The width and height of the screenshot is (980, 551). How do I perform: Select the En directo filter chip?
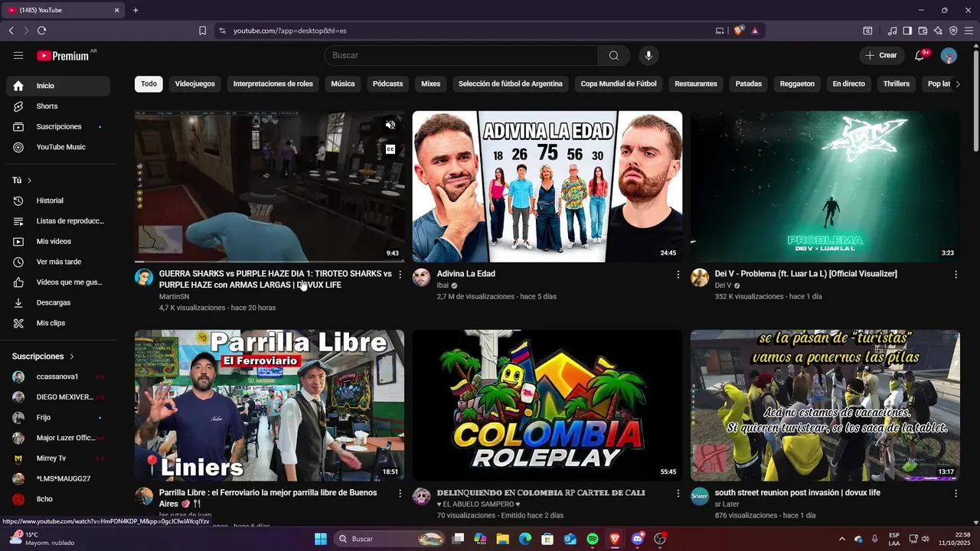(x=848, y=83)
